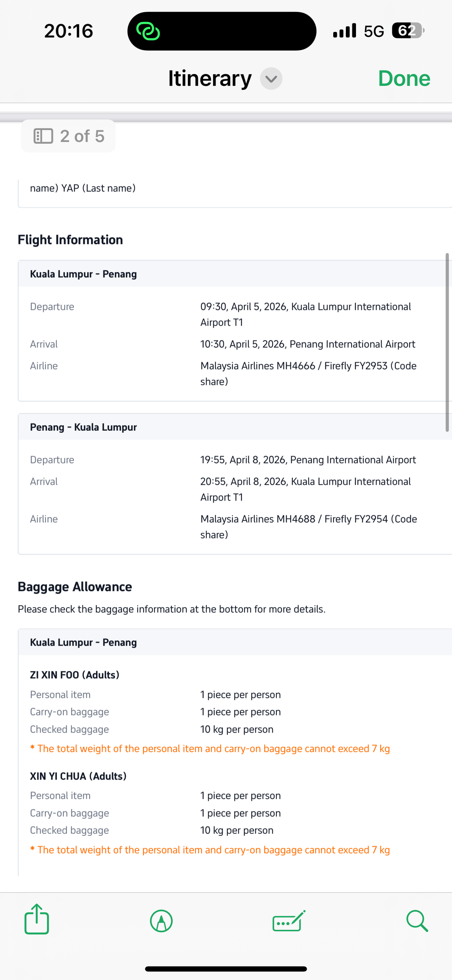Viewport: 452px width, 980px height.
Task: Open search with the magnifying glass icon
Action: pyautogui.click(x=417, y=921)
